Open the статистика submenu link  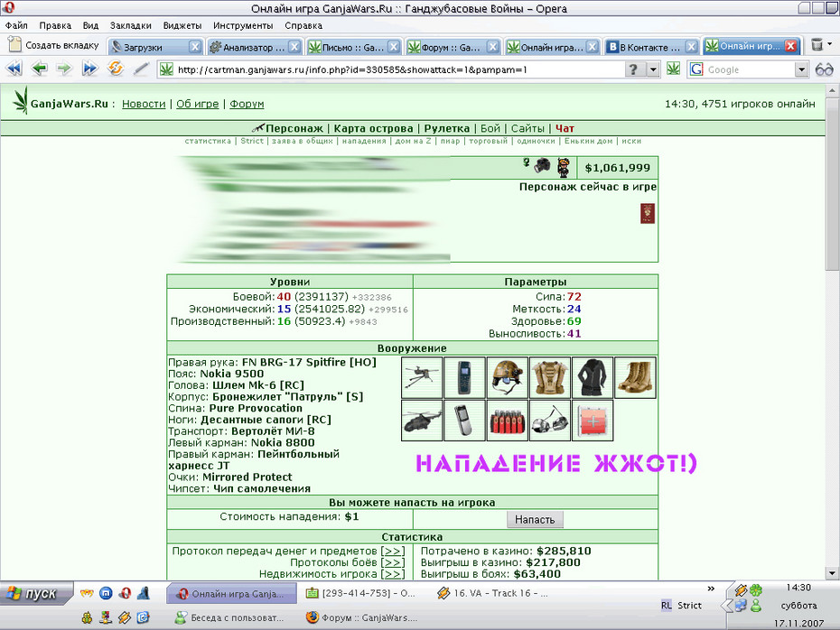click(208, 142)
